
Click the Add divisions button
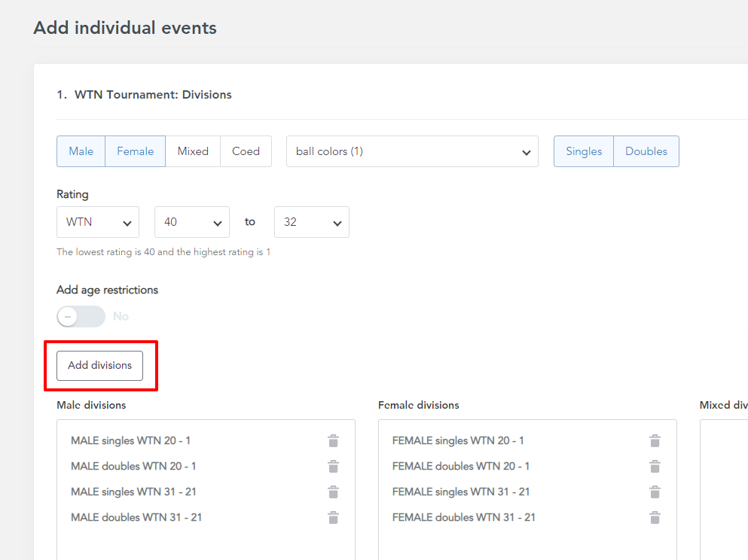click(x=99, y=366)
